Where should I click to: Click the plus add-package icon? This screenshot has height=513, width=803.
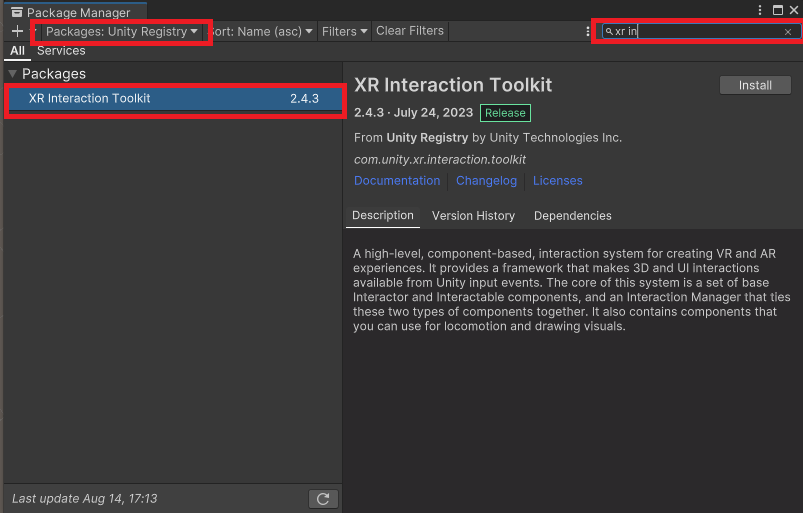click(x=17, y=31)
